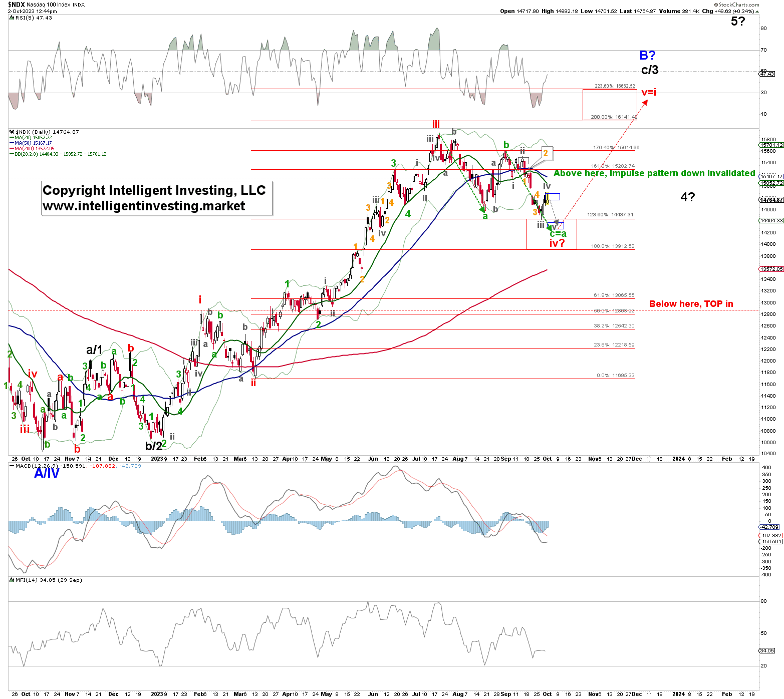Click the '© StockCharts.com' credit text
Screen dimensions: 784x699
(x=736, y=5)
